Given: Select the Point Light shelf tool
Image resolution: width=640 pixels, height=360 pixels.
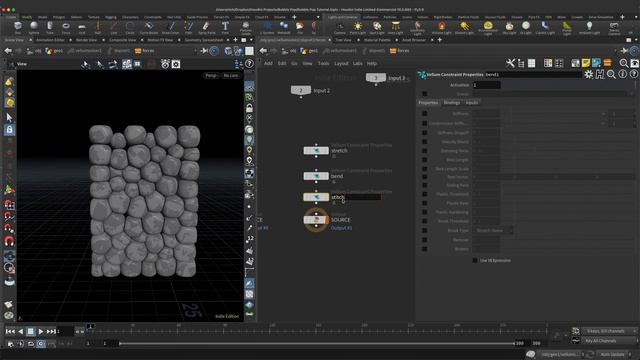Looking at the screenshot, I should click(x=358, y=28).
